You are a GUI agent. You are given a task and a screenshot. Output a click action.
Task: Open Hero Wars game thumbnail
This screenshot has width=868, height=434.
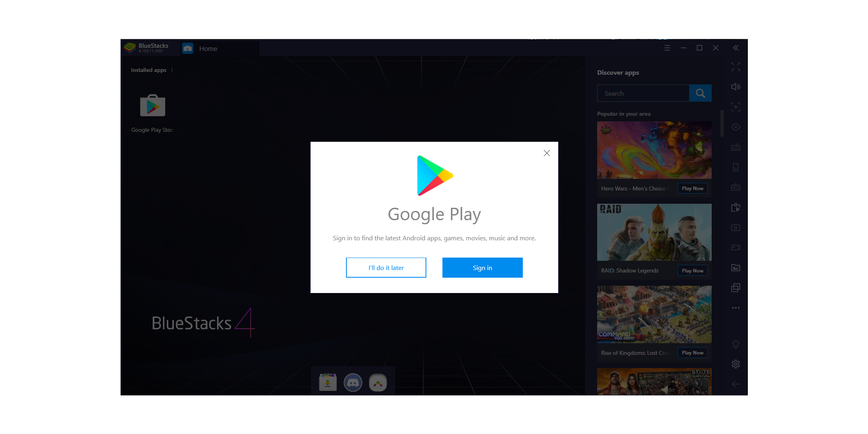pyautogui.click(x=654, y=150)
